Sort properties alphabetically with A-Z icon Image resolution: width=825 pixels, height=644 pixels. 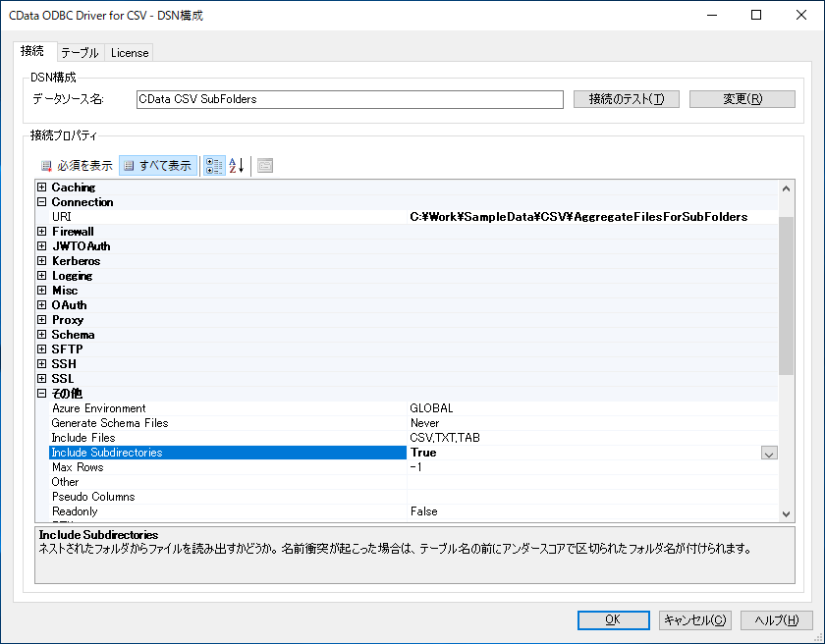[237, 166]
